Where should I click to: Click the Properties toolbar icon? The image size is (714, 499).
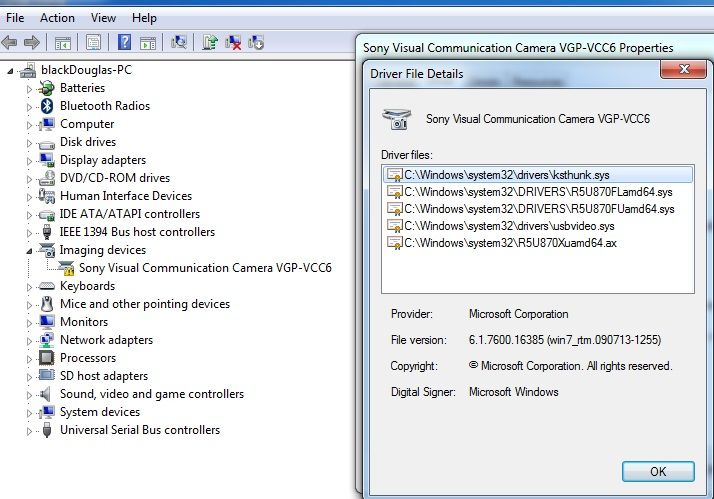(93, 42)
